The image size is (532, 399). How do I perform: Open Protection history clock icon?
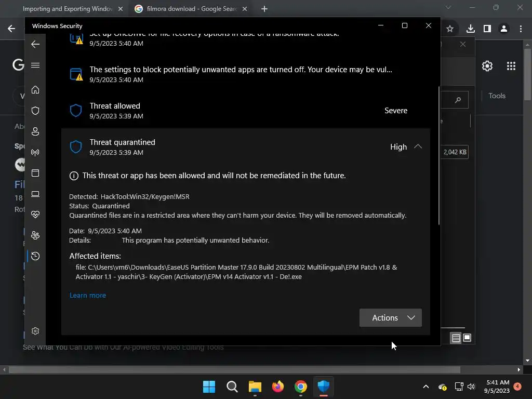(x=35, y=256)
